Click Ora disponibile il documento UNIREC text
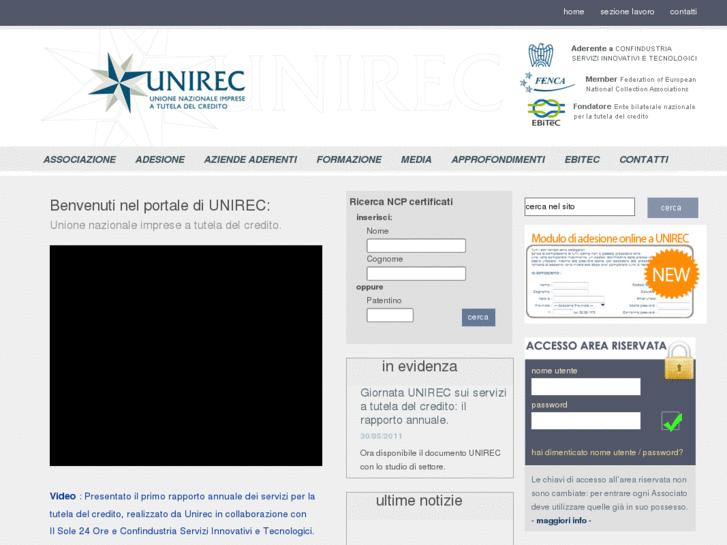Viewport: 727px width, 545px height. [430, 460]
